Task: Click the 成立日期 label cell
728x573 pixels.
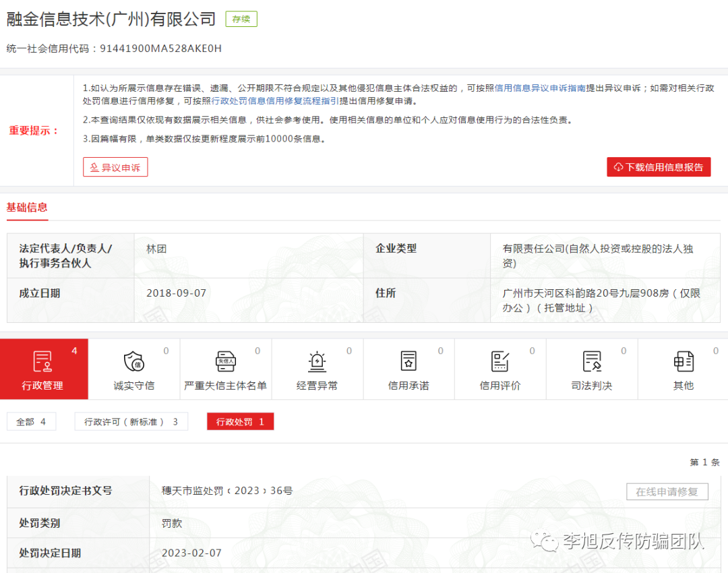Action: pos(71,301)
